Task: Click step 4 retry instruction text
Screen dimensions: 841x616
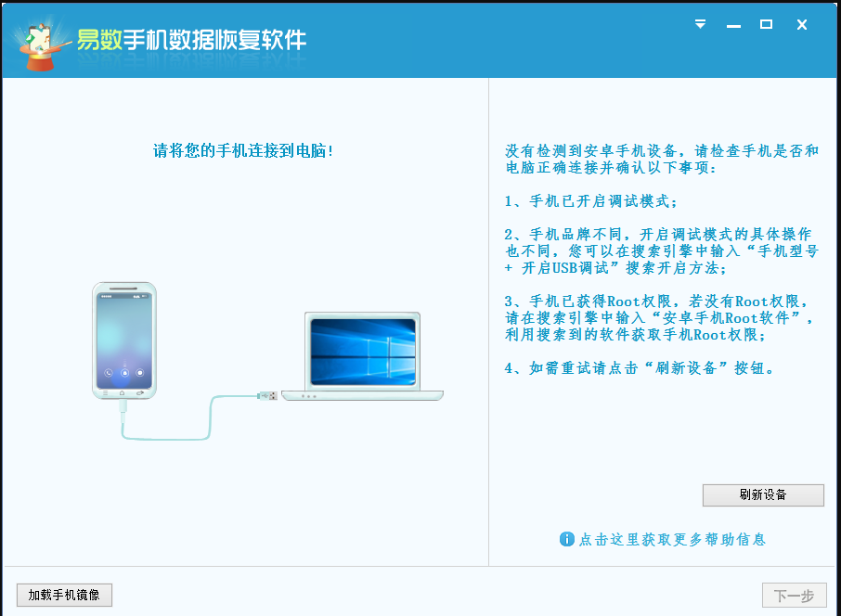Action: tap(640, 368)
